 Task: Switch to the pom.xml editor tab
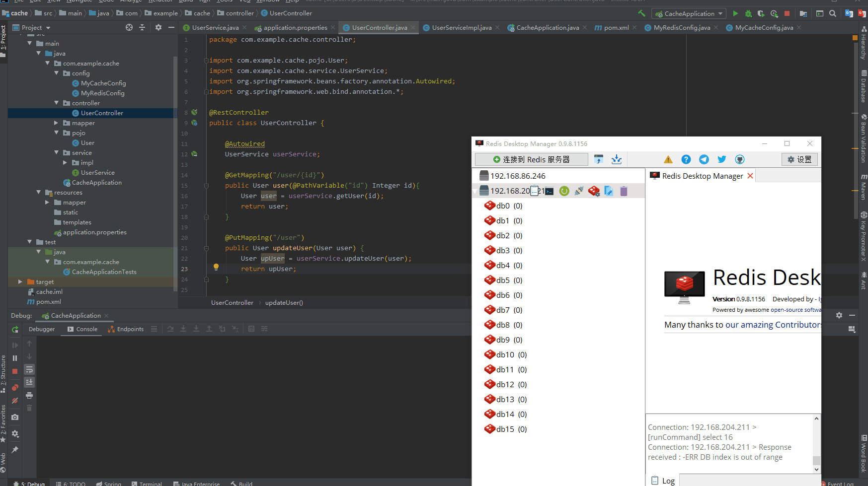(x=616, y=28)
